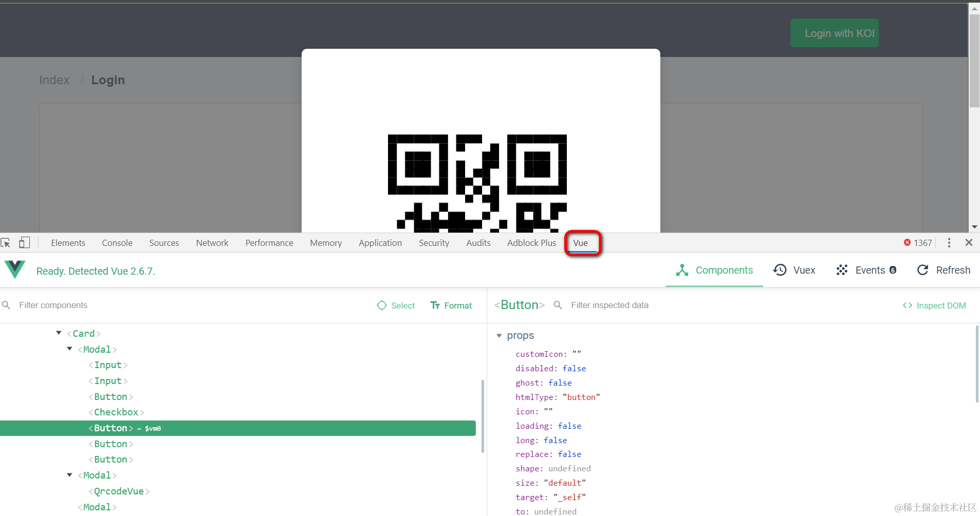The height and width of the screenshot is (516, 980).
Task: Close the DevTools panel
Action: [x=969, y=242]
